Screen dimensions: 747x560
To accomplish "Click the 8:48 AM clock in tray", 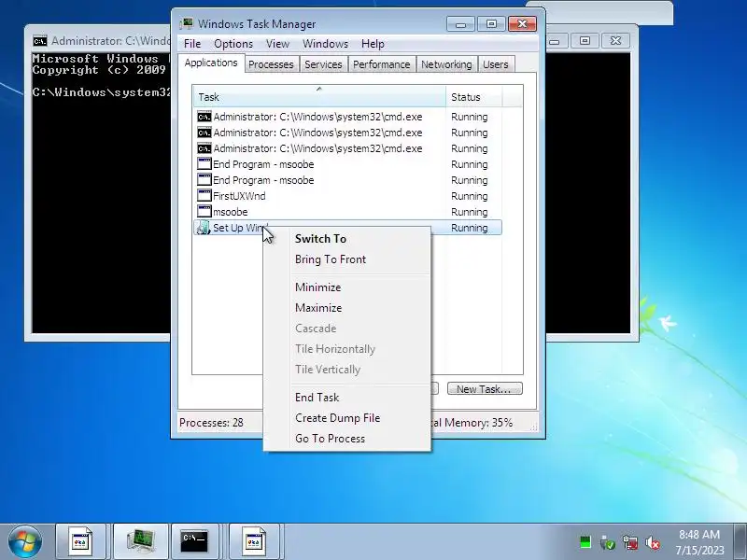I will click(699, 534).
